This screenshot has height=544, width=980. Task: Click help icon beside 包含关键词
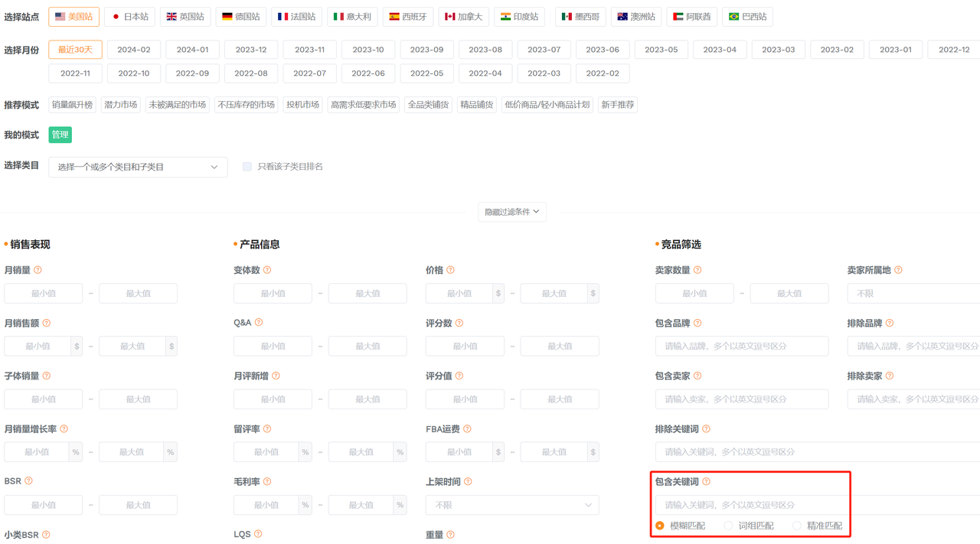coord(706,482)
